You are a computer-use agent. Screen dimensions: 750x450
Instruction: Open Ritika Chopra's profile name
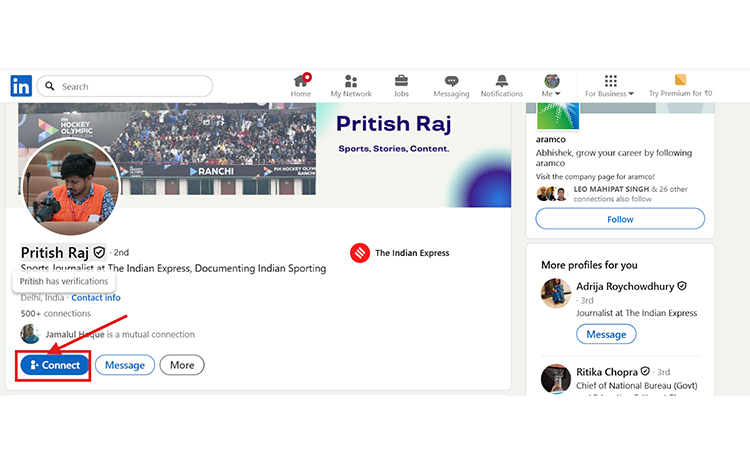point(607,372)
